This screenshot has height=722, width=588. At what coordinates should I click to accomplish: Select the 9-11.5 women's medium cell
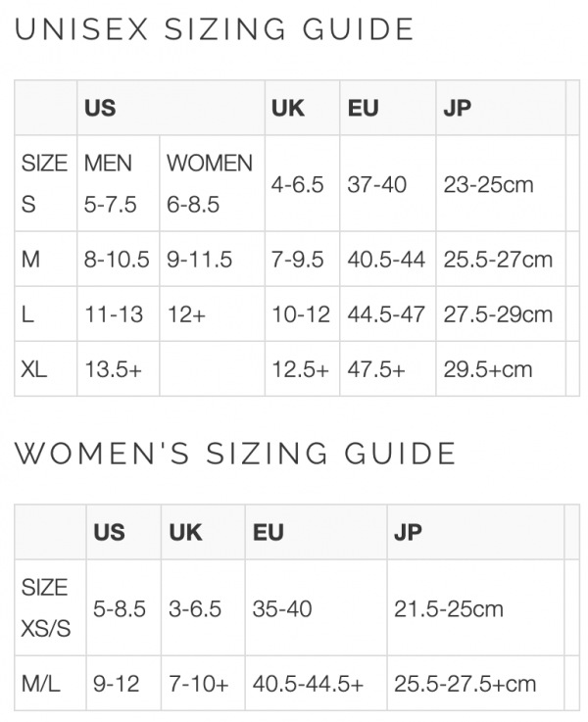coord(199,260)
